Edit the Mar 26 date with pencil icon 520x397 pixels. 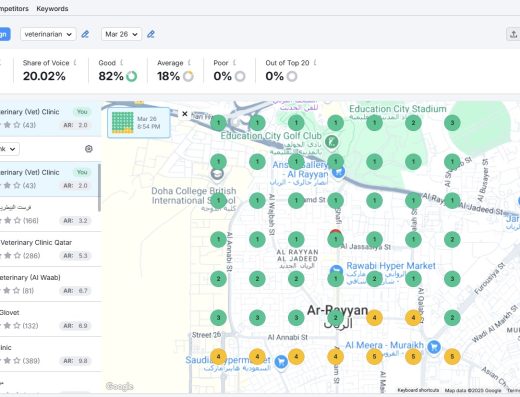point(151,34)
